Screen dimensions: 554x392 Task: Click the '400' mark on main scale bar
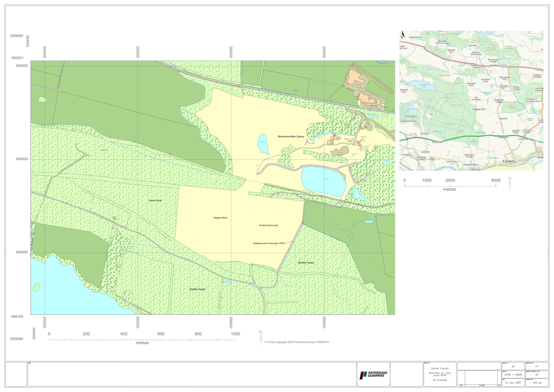123,334
